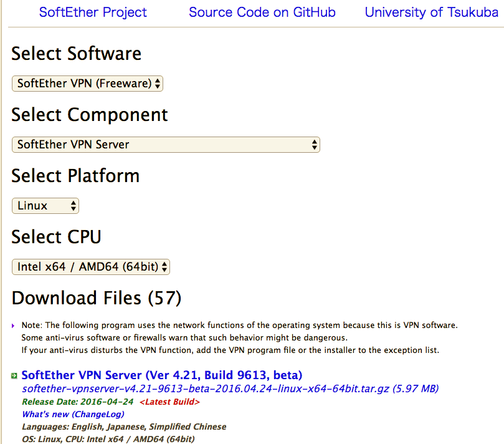Image resolution: width=504 pixels, height=444 pixels.
Task: Open the Linux platform dropdown
Action: 45,206
